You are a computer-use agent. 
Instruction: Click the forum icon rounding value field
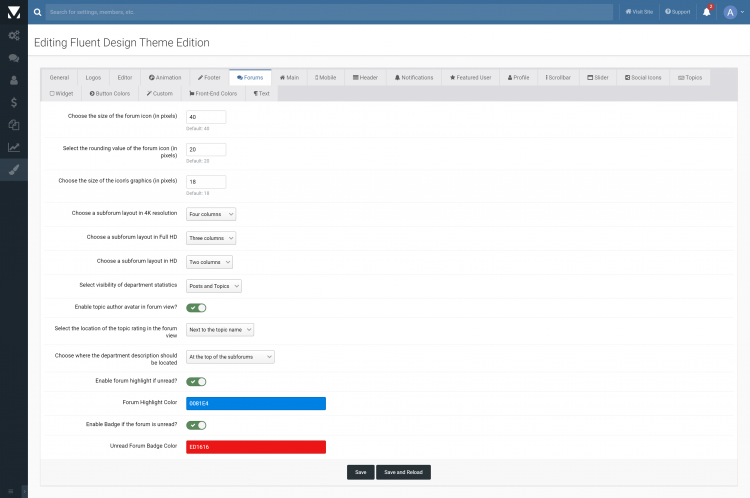[206, 149]
